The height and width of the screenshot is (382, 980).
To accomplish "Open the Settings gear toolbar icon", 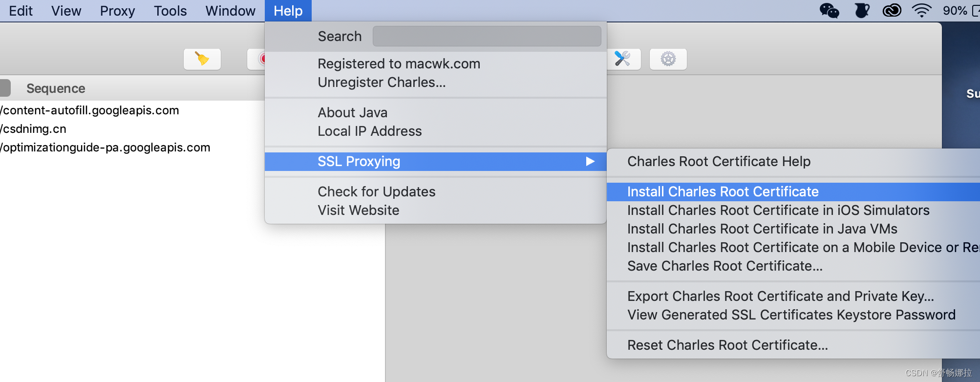I will 668,59.
